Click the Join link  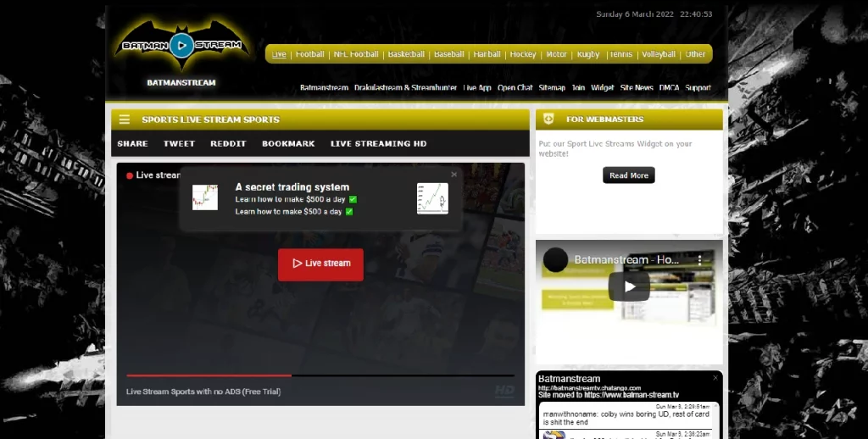coord(578,87)
